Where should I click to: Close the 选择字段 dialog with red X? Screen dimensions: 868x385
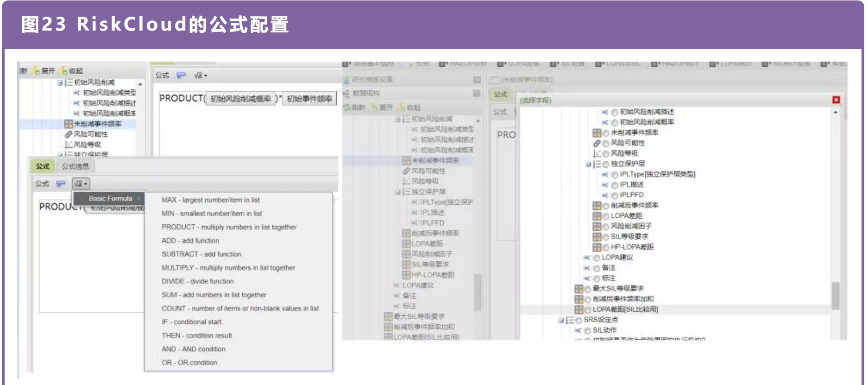pyautogui.click(x=836, y=100)
